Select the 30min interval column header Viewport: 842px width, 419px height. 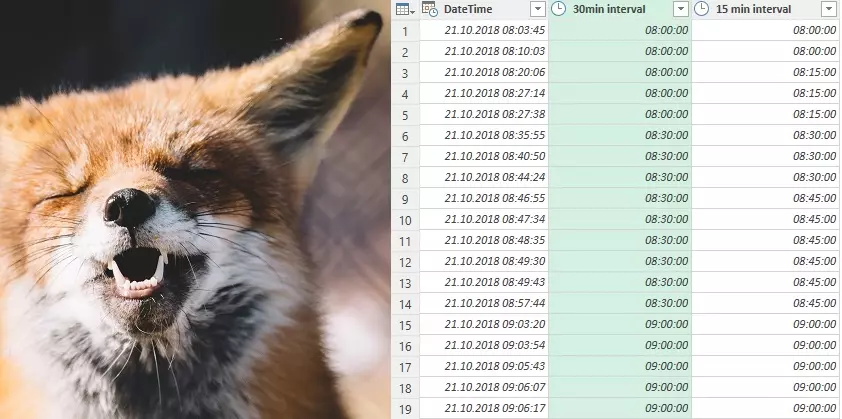(620, 9)
